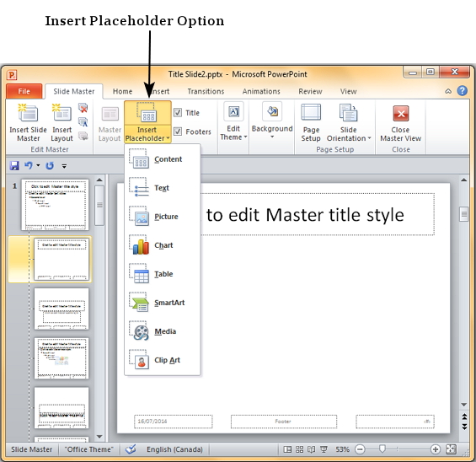476x462 pixels.
Task: Click the Master Layout icon
Action: coord(110,114)
